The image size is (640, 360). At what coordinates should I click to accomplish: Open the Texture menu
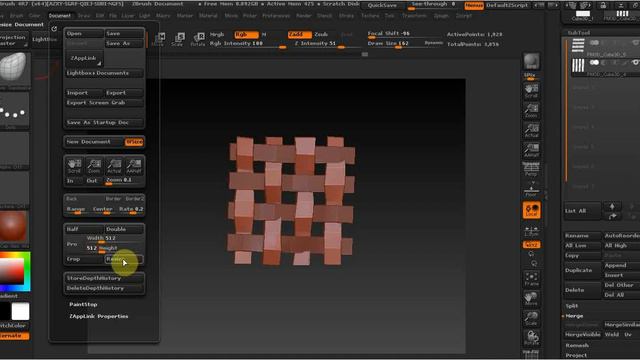(370, 16)
